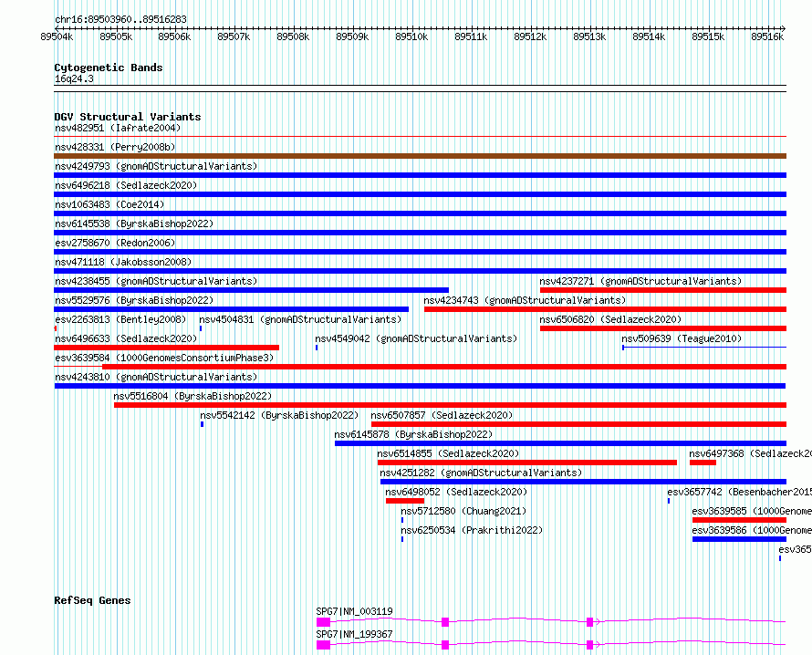Open nsv6506820 (Sedlazeck2020) label

(x=610, y=319)
